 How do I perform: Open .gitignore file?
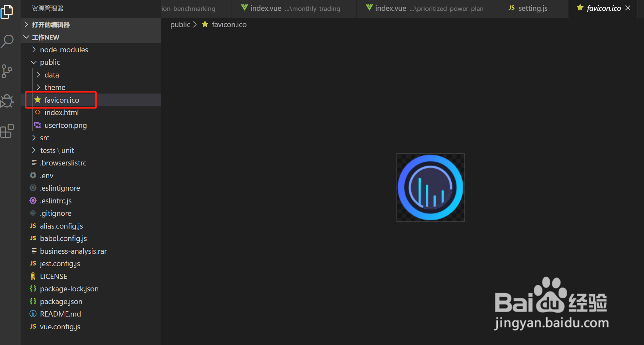(x=91, y=213)
